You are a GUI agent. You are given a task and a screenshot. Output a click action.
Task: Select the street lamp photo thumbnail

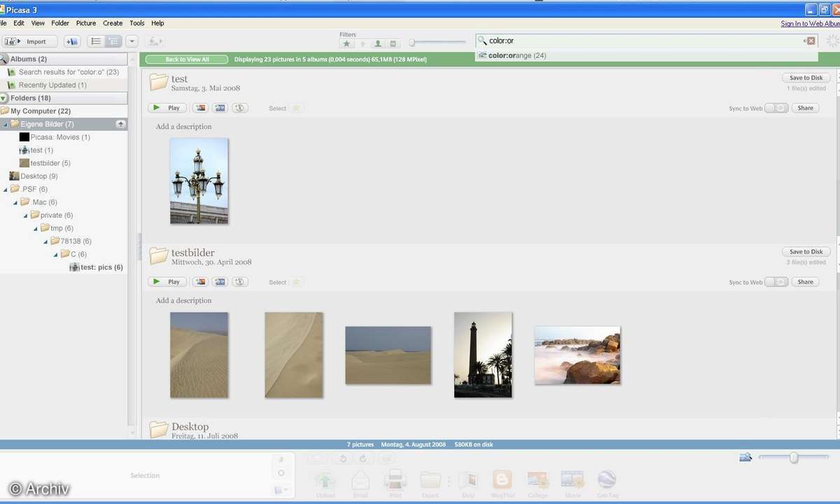(199, 181)
